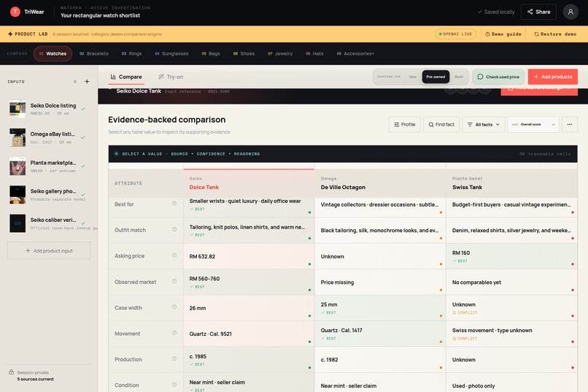Open the user account avatar menu
This screenshot has width=588, height=392.
click(570, 12)
